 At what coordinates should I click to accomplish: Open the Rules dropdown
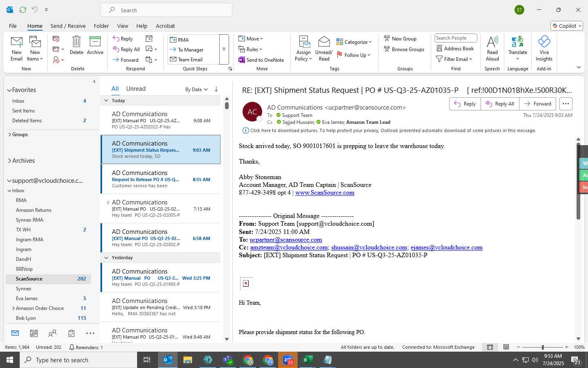pos(251,49)
